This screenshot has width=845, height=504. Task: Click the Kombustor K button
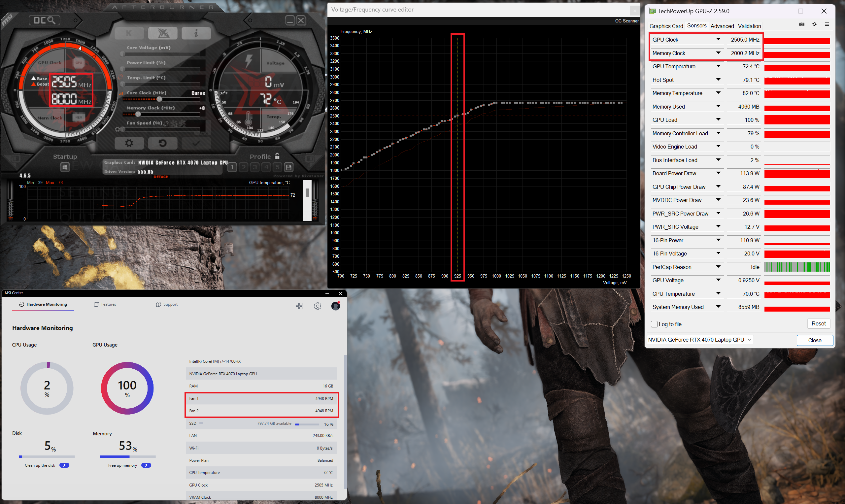coord(129,33)
